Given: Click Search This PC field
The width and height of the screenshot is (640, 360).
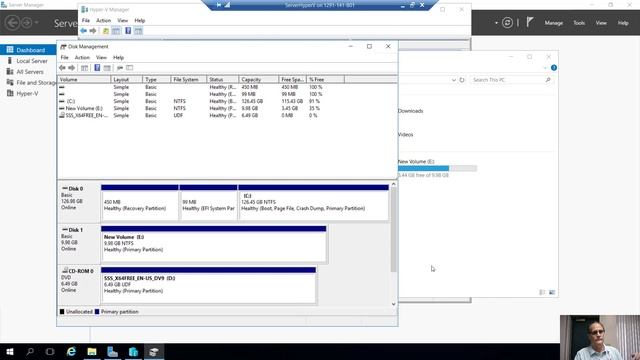Looking at the screenshot, I should coord(512,80).
